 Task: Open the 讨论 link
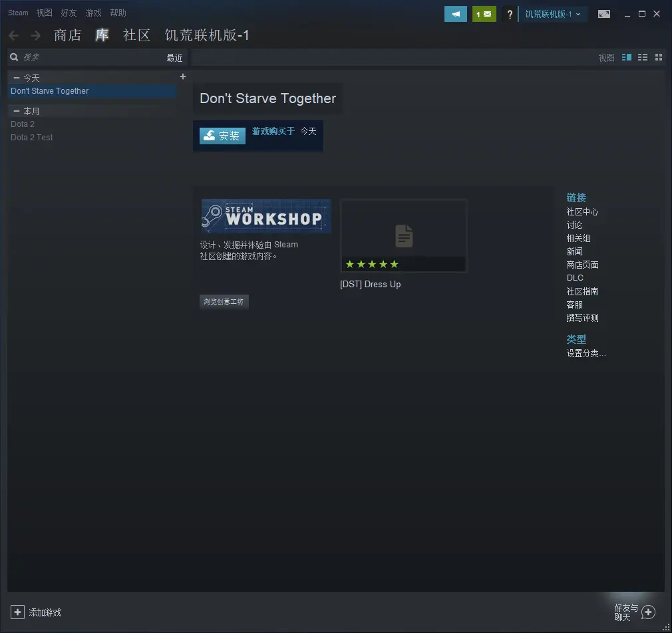tap(574, 225)
